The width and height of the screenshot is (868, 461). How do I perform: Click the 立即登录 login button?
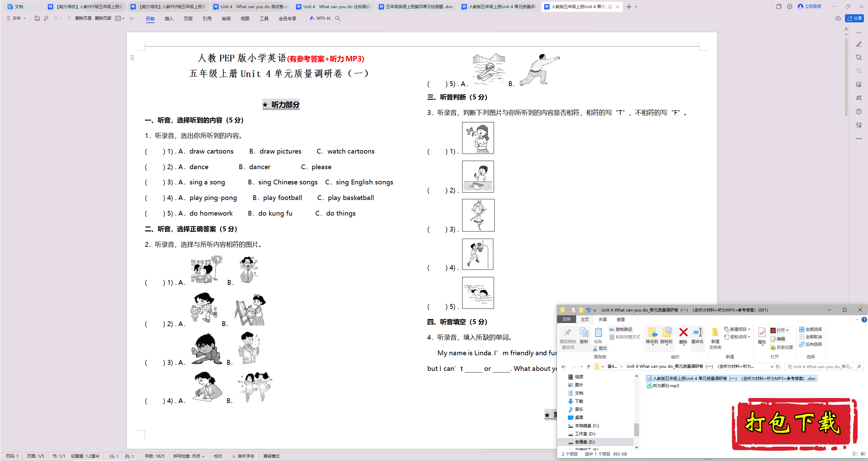pos(809,6)
